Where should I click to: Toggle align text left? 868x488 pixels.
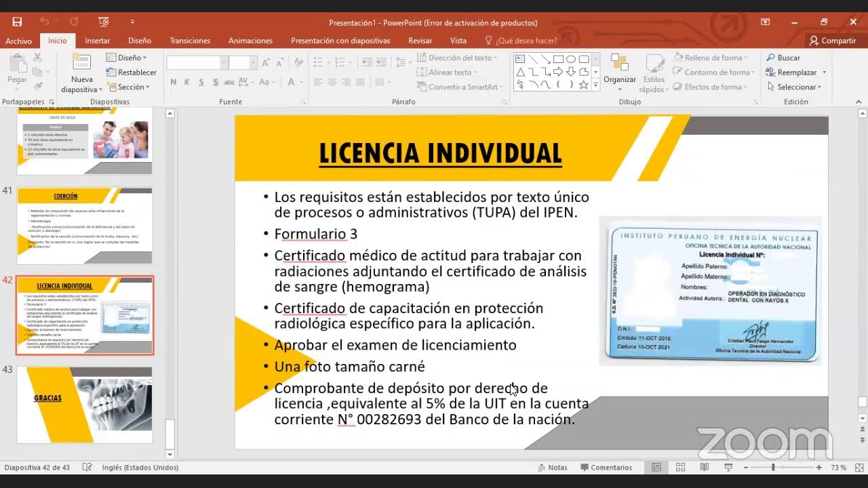[x=318, y=82]
